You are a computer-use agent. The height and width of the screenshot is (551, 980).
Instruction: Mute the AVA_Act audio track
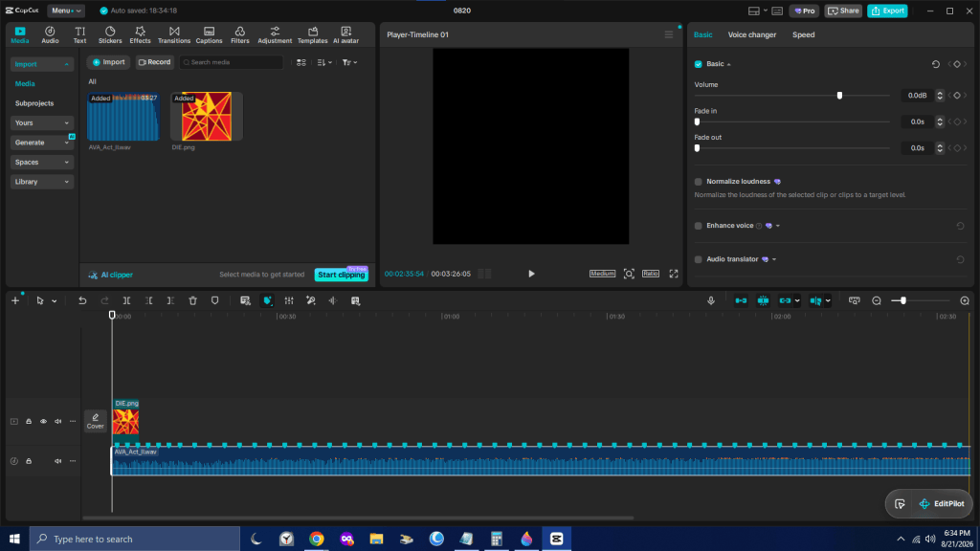[x=58, y=461]
